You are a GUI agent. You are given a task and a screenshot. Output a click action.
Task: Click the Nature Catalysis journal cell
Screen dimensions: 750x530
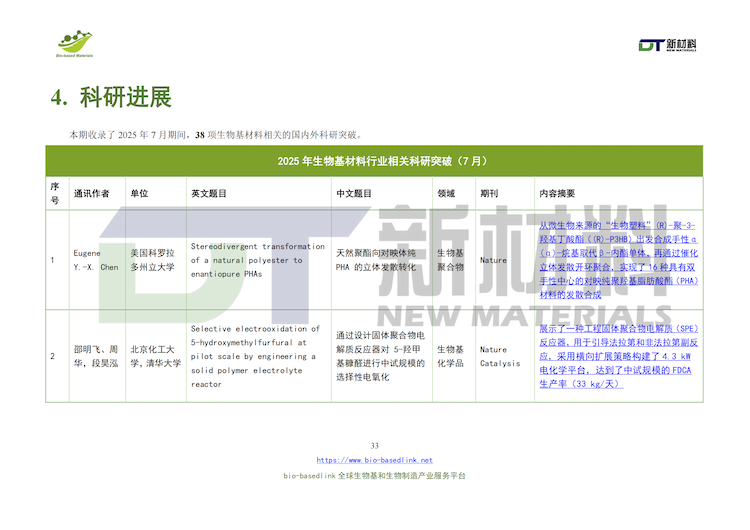click(x=500, y=356)
